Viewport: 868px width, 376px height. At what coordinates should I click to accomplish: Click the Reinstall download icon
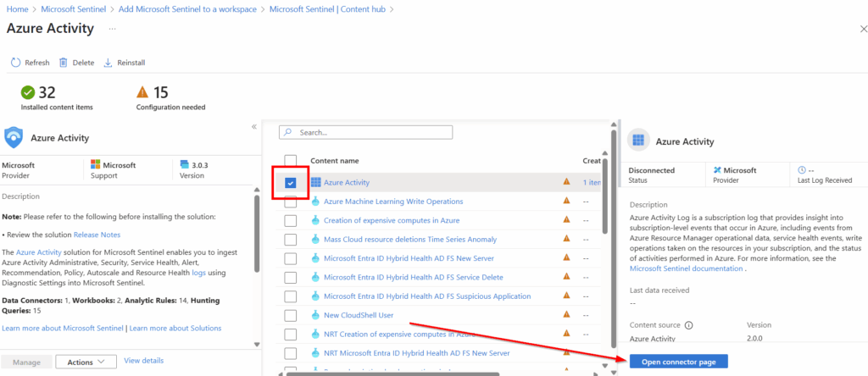(x=108, y=63)
